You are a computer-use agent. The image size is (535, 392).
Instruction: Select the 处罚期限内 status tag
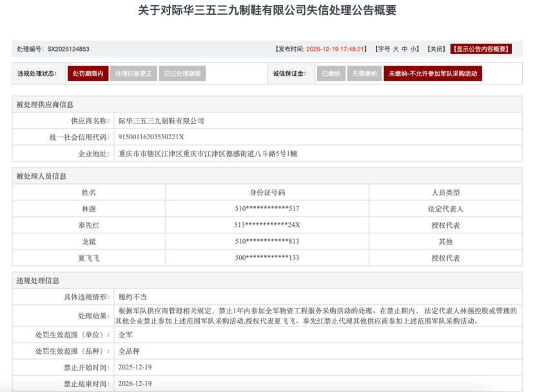tap(88, 73)
